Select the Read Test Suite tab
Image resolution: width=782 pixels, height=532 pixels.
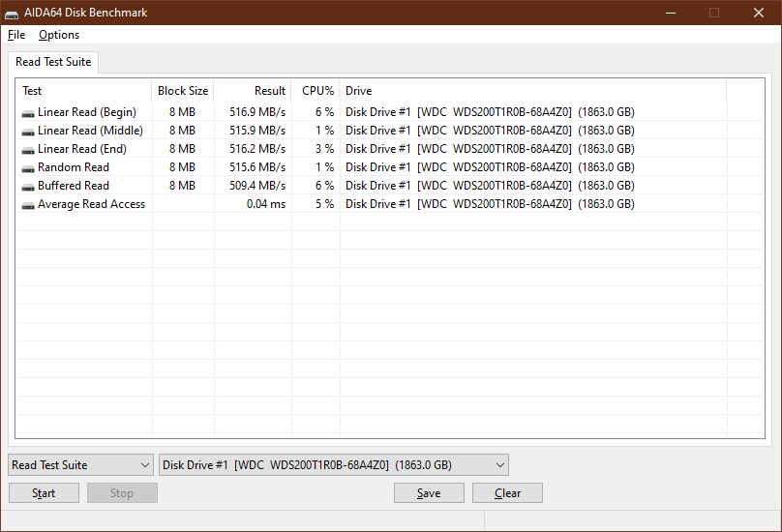(x=53, y=62)
